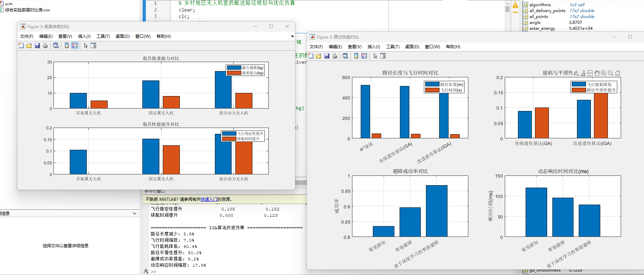Click Print icon in Figure 3 toolbar
Viewport: 644px width, 275px height.
click(x=45, y=45)
